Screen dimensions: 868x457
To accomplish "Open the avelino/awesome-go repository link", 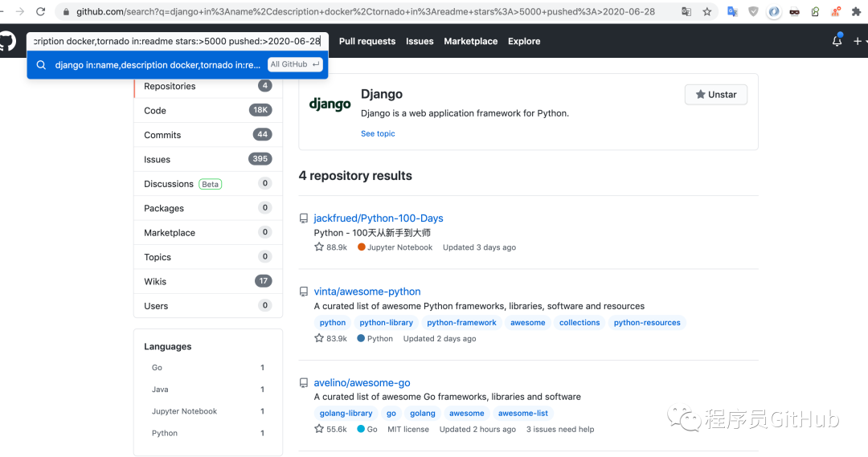I will [362, 383].
